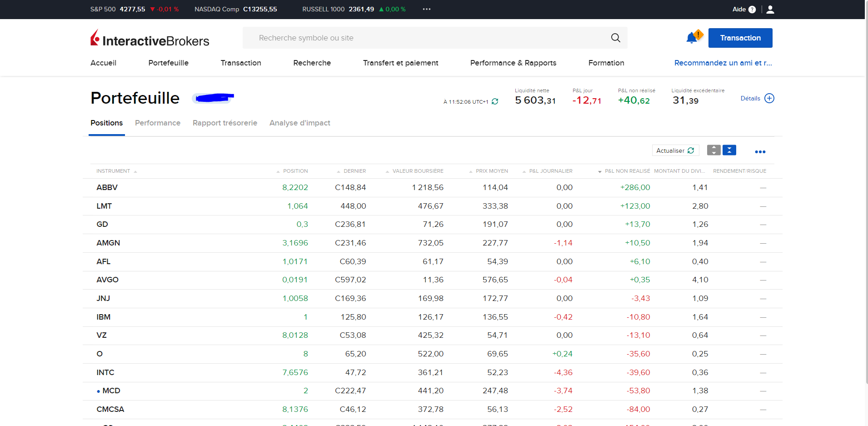Switch to Analyse d'impact tab
This screenshot has height=426, width=868.
click(x=299, y=123)
